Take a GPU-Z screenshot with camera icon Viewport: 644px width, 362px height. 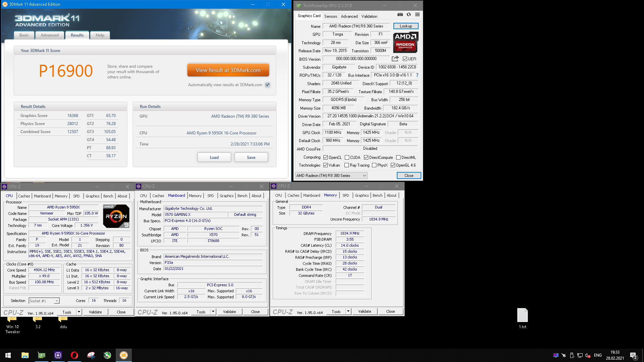(x=400, y=15)
